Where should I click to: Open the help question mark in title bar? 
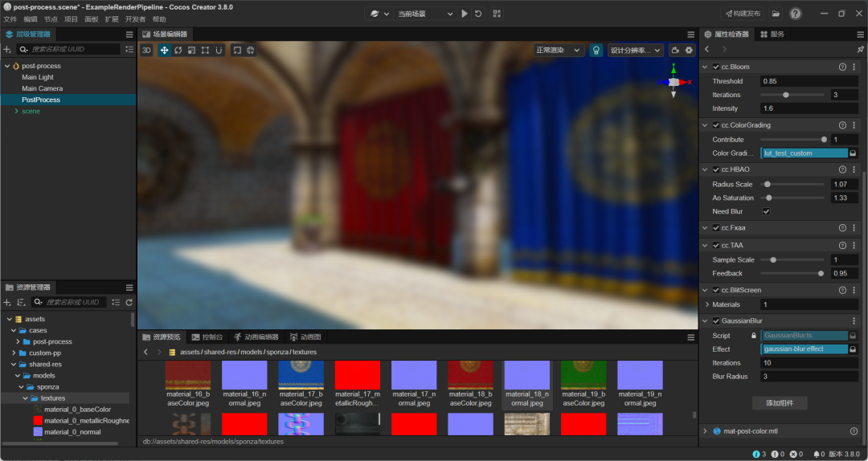coord(796,14)
